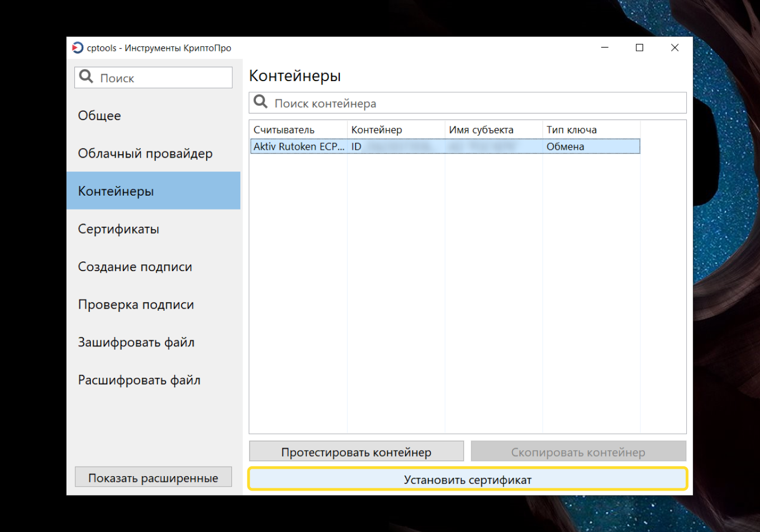The width and height of the screenshot is (760, 532).
Task: Select Зашифровать файл in the sidebar
Action: [136, 343]
